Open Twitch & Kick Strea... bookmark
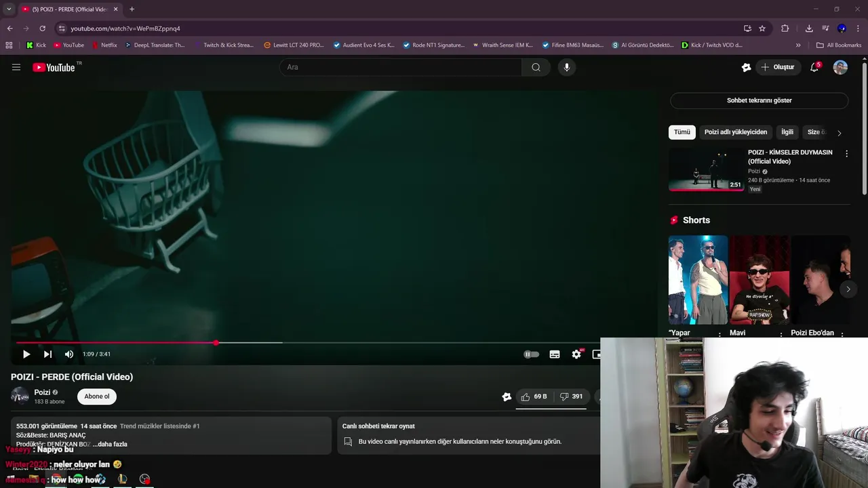Screen dimensions: 868x488 click(x=224, y=45)
